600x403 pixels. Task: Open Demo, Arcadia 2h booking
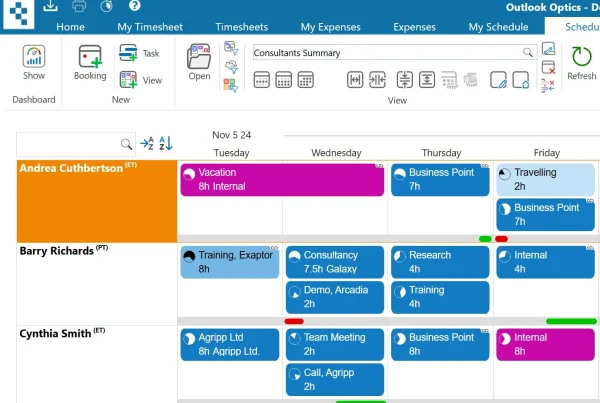[335, 297]
